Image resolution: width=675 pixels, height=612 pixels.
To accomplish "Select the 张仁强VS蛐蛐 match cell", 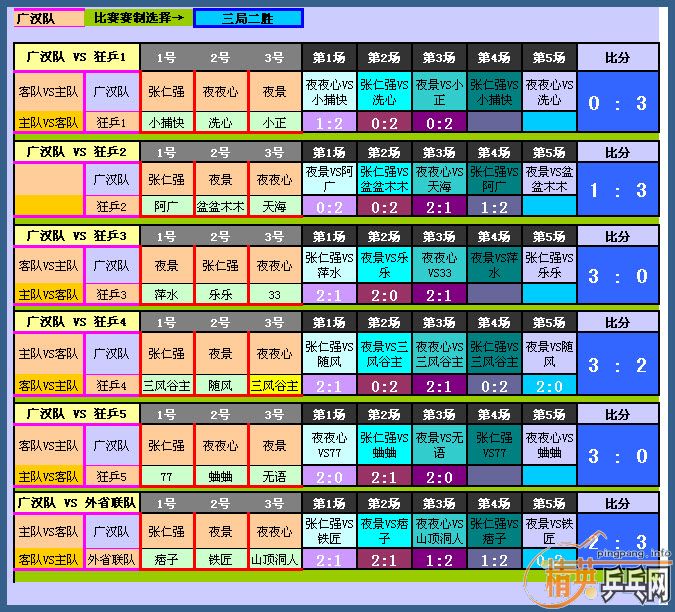I will 384,445.
